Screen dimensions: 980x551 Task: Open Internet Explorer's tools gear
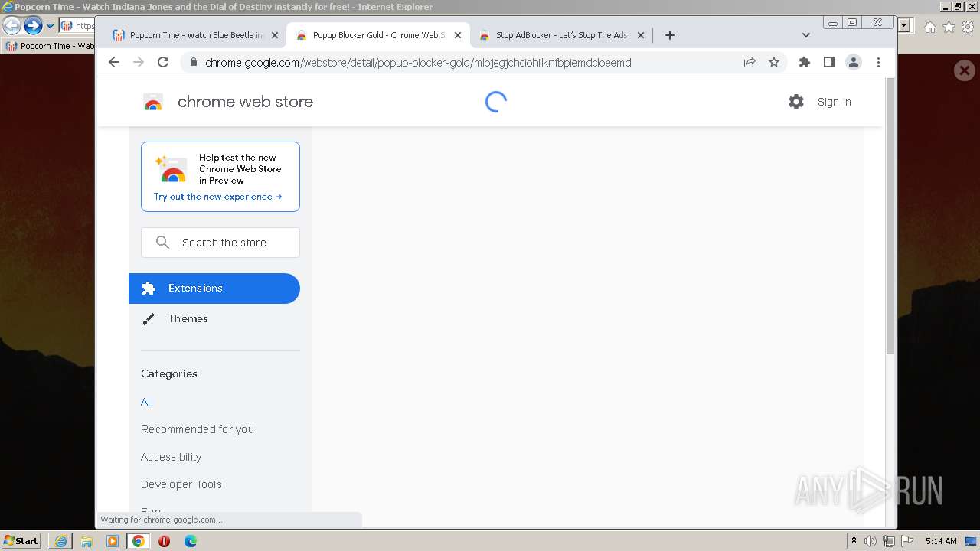tap(968, 27)
